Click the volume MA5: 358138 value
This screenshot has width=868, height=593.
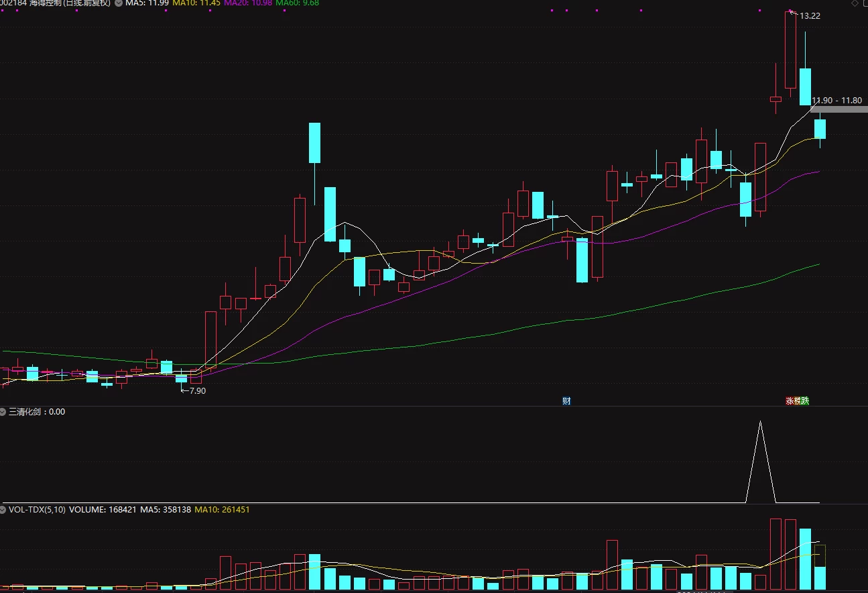pyautogui.click(x=166, y=510)
